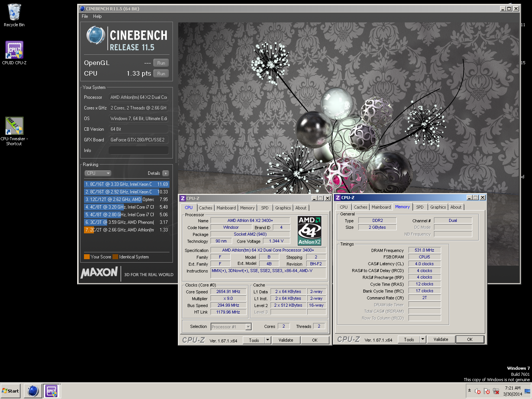Select ranking row 3 AMD Opteron
532x399 pixels.
coord(127,199)
